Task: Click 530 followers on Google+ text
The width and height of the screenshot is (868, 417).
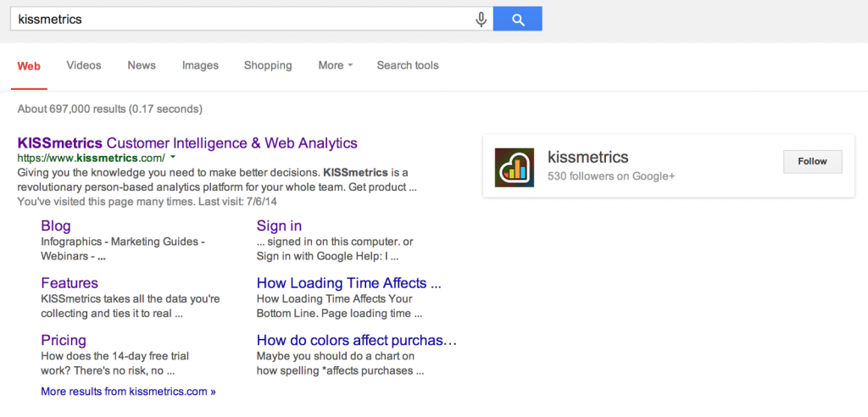Action: coord(611,176)
